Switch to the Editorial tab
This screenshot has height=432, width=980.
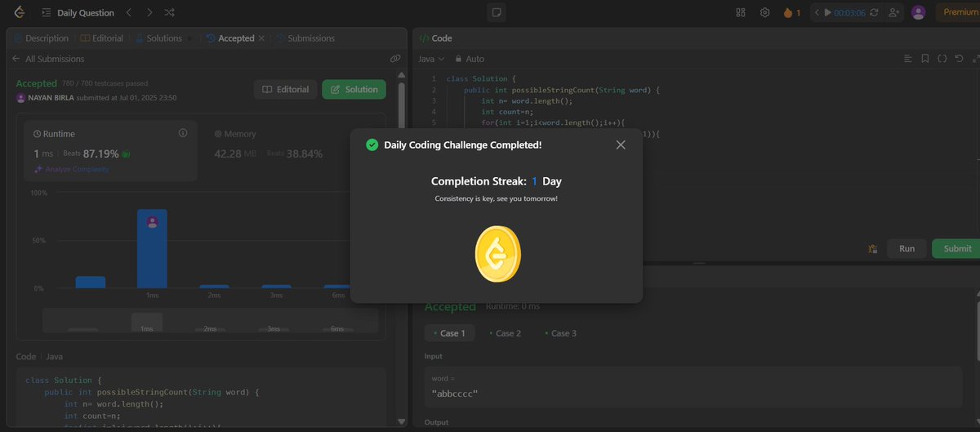tap(102, 38)
